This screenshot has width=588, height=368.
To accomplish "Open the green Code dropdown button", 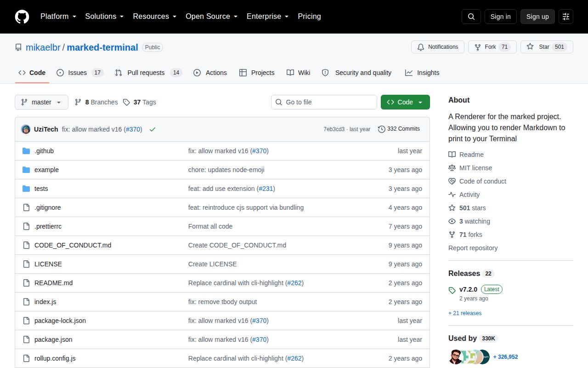I will click(x=405, y=102).
